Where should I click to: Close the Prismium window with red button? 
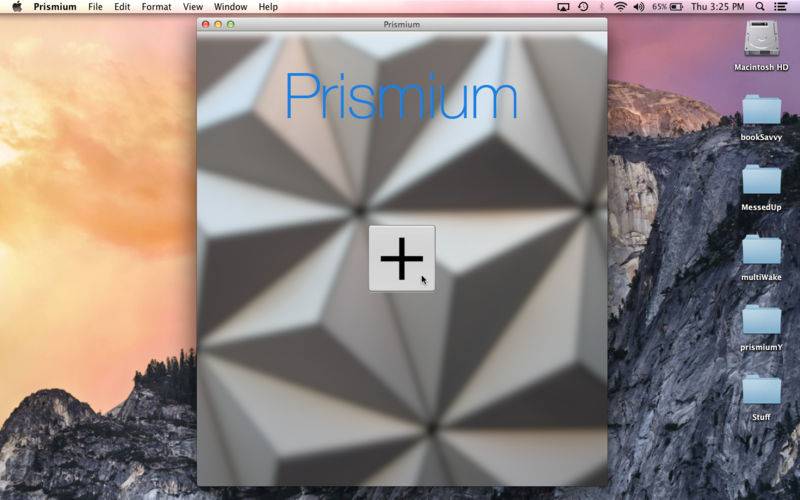tap(206, 24)
